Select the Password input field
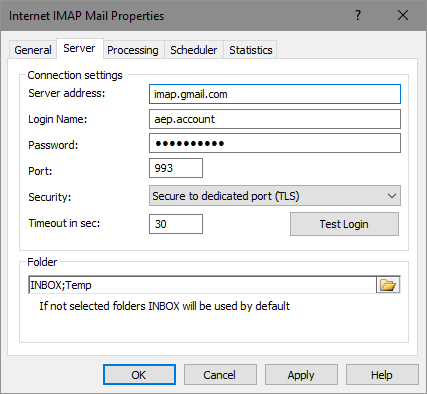427x394 pixels. click(x=275, y=143)
